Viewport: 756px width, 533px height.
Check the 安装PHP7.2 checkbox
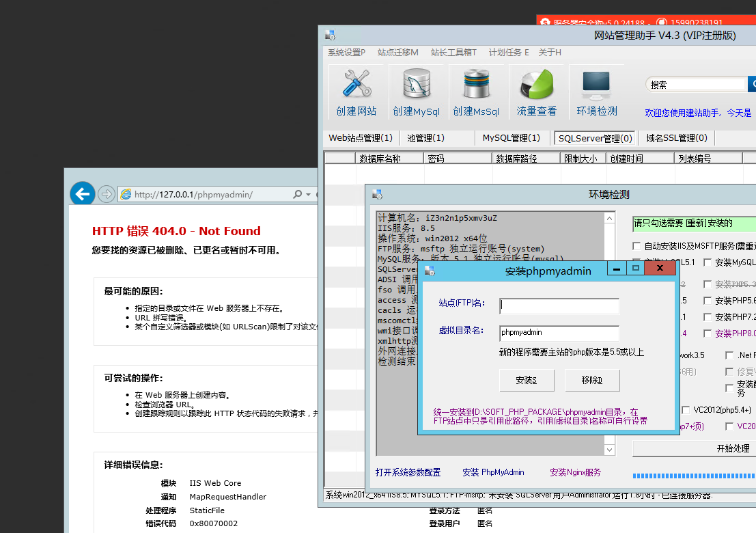(x=708, y=317)
